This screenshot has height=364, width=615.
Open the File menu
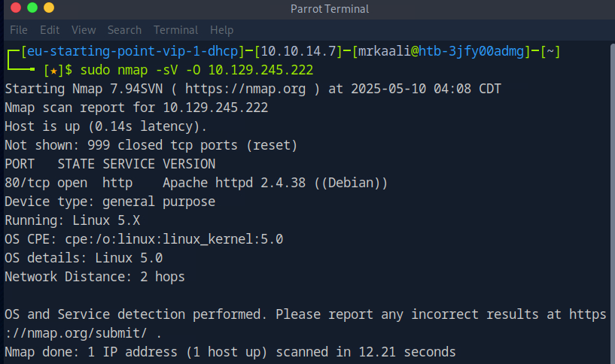click(x=19, y=30)
